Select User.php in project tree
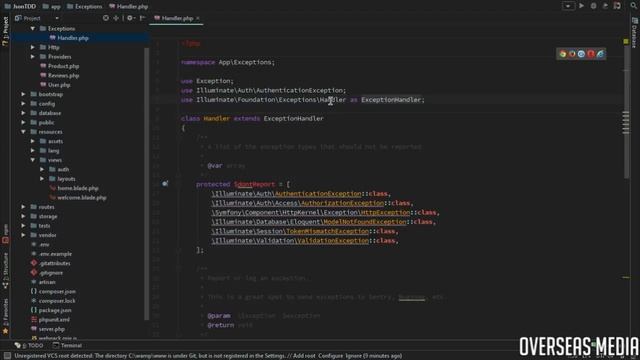The height and width of the screenshot is (360, 640). tap(59, 85)
